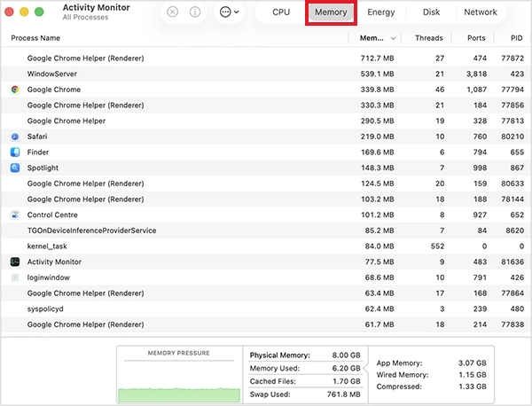Sort by the PID column

tap(516, 38)
